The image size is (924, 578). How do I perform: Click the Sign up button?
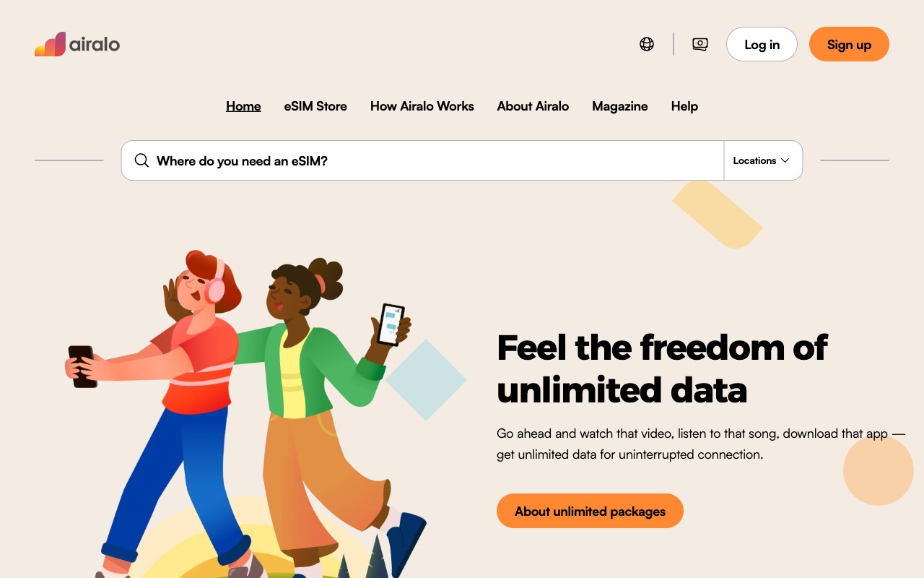(849, 44)
